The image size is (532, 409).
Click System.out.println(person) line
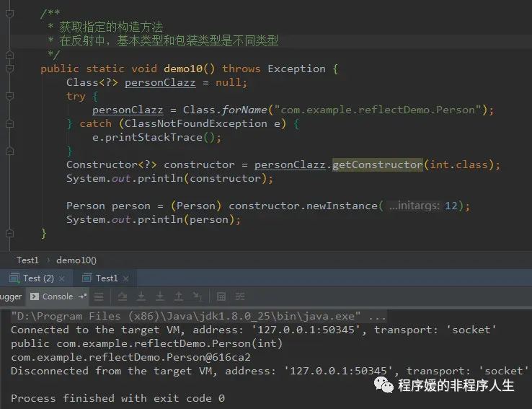click(154, 219)
